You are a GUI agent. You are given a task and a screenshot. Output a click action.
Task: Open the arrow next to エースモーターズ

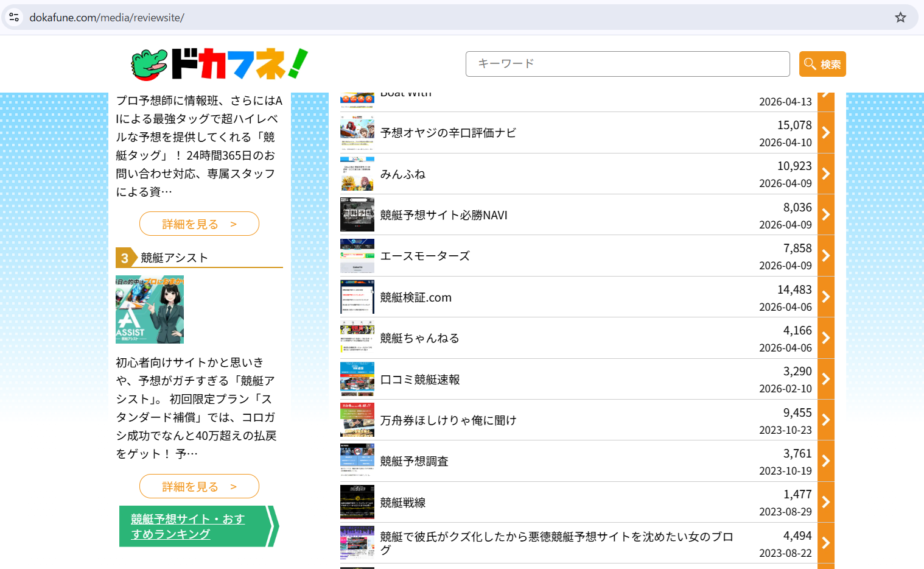(x=825, y=256)
